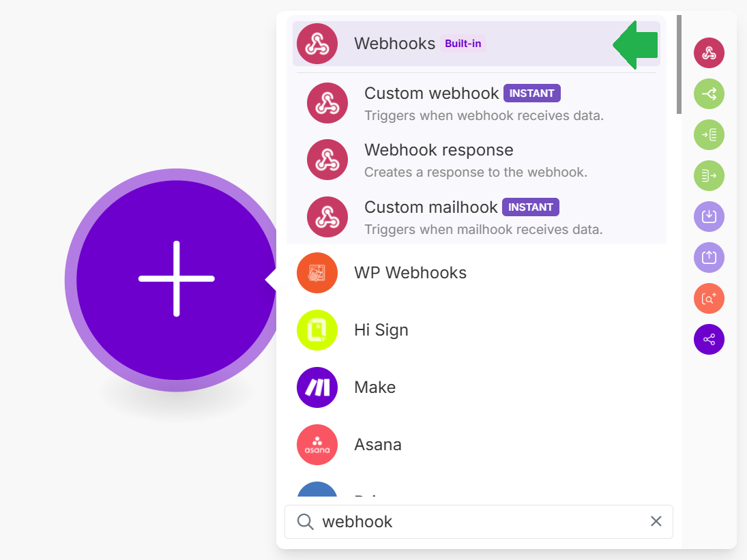Click the orange magnifier-plus icon in sidebar
The width and height of the screenshot is (747, 560).
(x=709, y=299)
